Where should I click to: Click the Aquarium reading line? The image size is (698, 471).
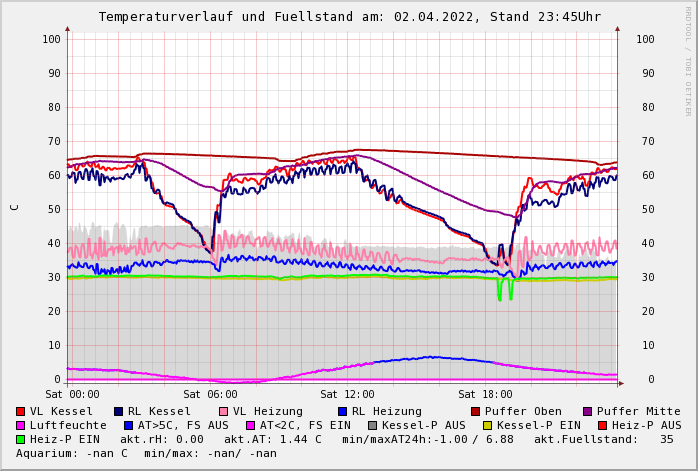click(x=146, y=454)
